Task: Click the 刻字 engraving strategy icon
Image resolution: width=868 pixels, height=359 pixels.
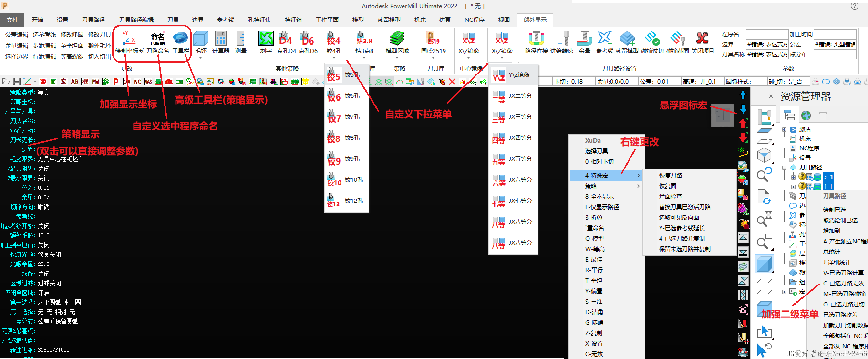Action: 266,42
